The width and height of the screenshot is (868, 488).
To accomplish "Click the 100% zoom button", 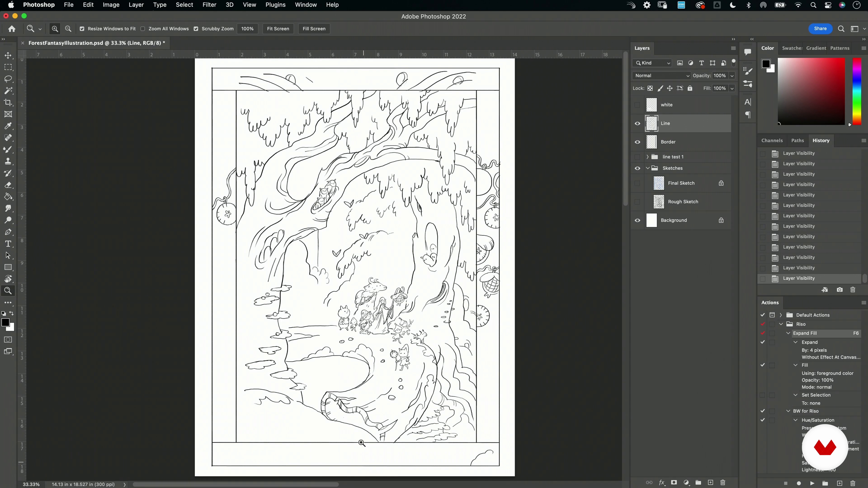I will click(x=247, y=29).
